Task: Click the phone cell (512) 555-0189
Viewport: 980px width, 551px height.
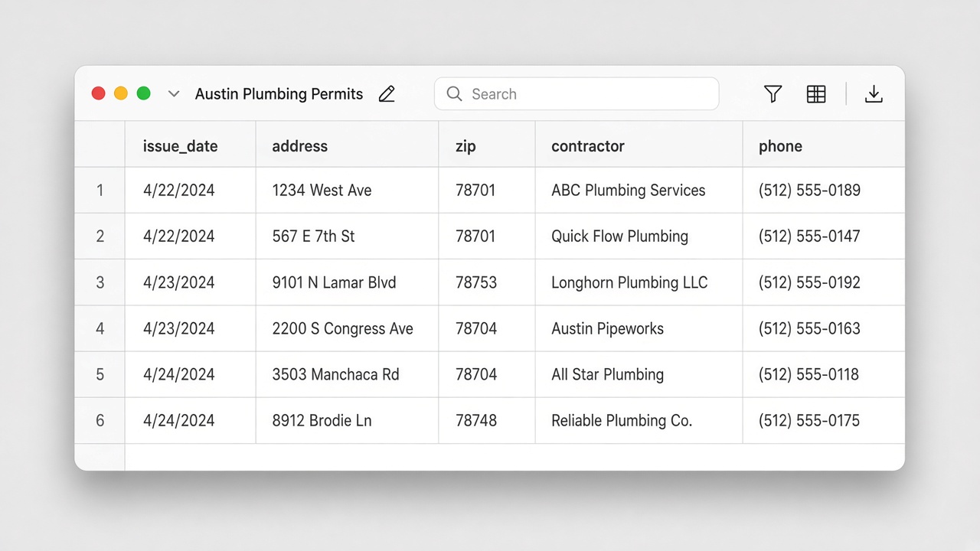Action: click(x=824, y=191)
